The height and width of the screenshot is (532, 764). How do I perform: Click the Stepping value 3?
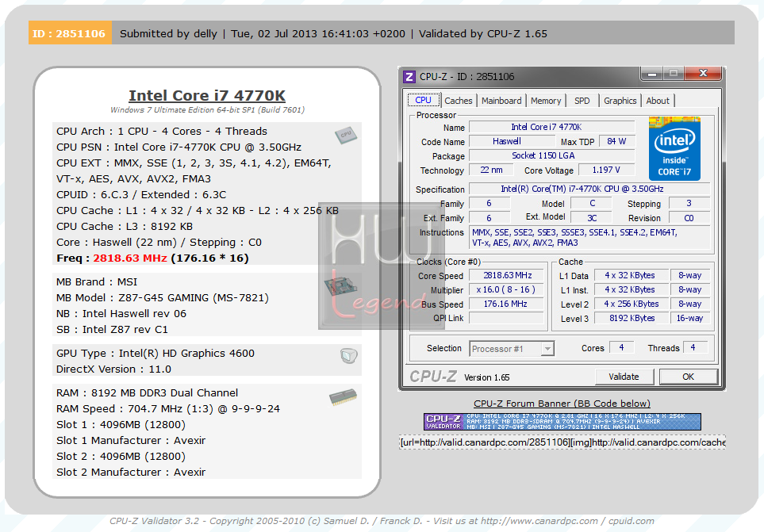[689, 204]
